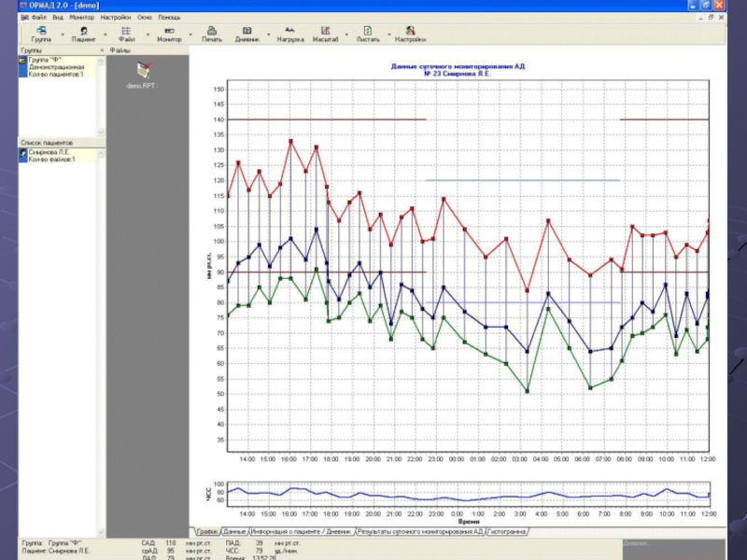Open Результаты суточного мониторирования АД tab
747x560 pixels.
(x=421, y=531)
